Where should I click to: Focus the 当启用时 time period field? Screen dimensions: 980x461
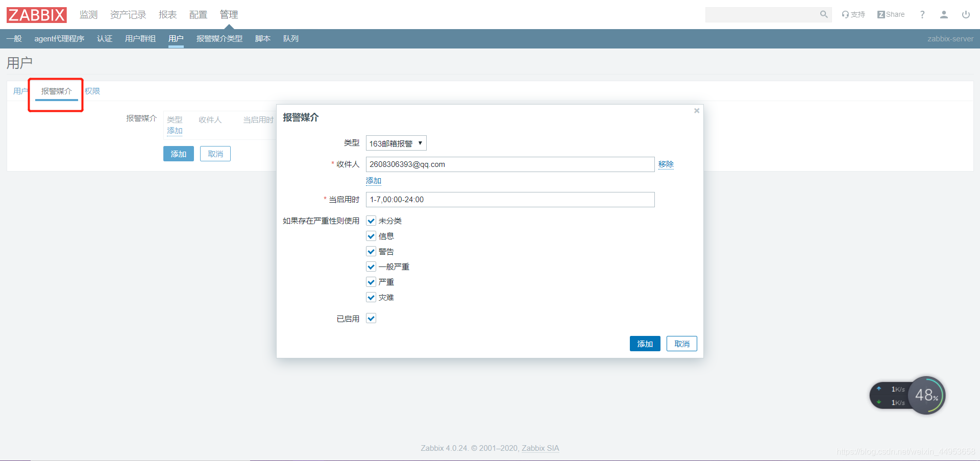click(x=510, y=200)
